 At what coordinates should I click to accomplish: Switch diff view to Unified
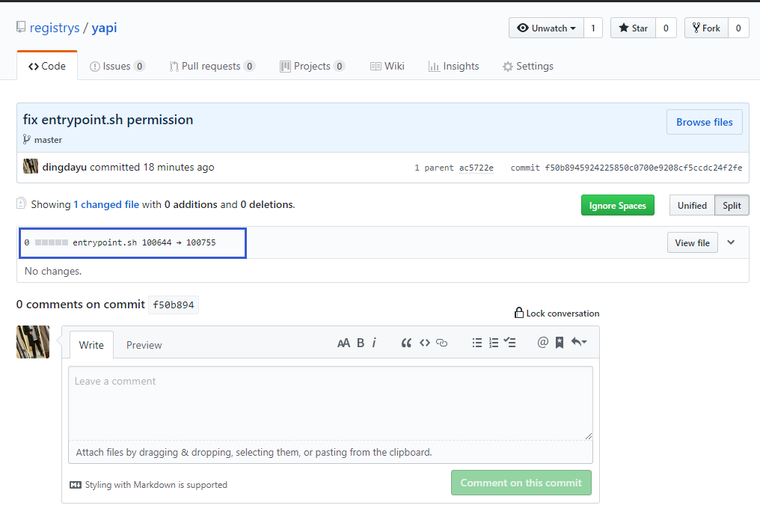pyautogui.click(x=692, y=205)
